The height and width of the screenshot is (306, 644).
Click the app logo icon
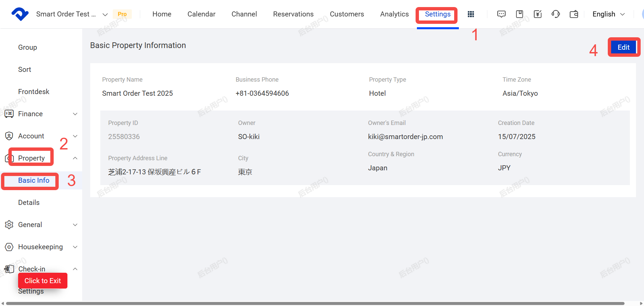coord(20,14)
